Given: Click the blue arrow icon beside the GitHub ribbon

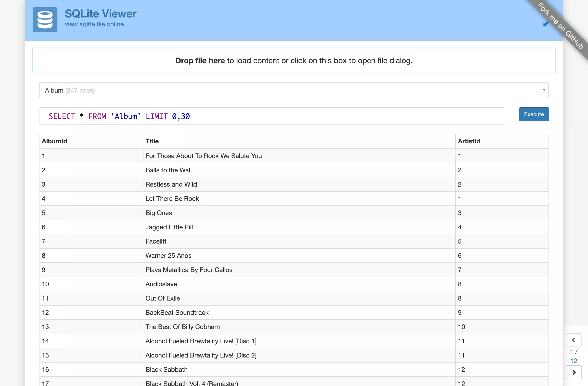Looking at the screenshot, I should point(546,24).
